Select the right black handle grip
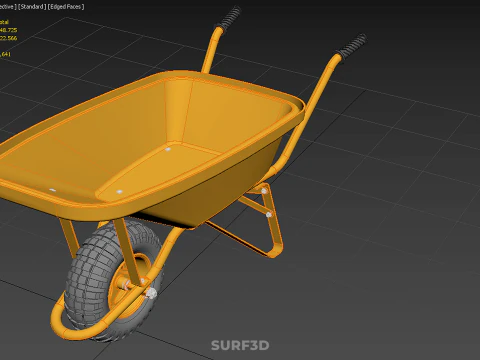This screenshot has height=360, width=480. tap(352, 47)
